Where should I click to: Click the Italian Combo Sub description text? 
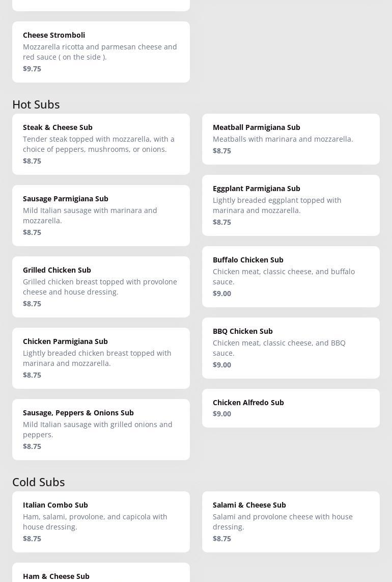coord(95,522)
